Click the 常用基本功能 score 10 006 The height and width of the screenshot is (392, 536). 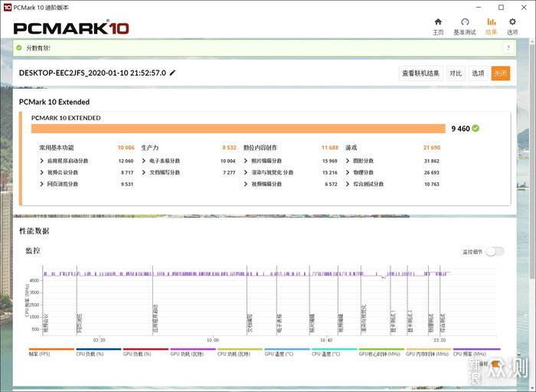click(x=126, y=148)
